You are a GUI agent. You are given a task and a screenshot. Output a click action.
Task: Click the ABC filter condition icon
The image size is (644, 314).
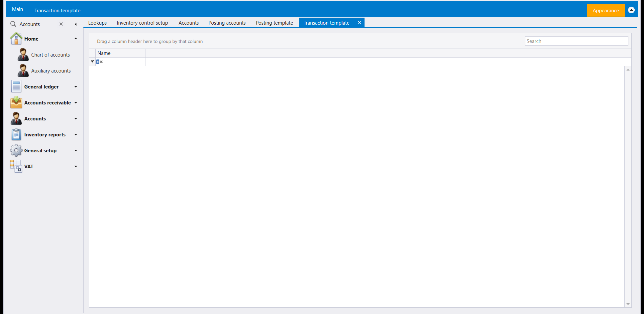[x=99, y=62]
